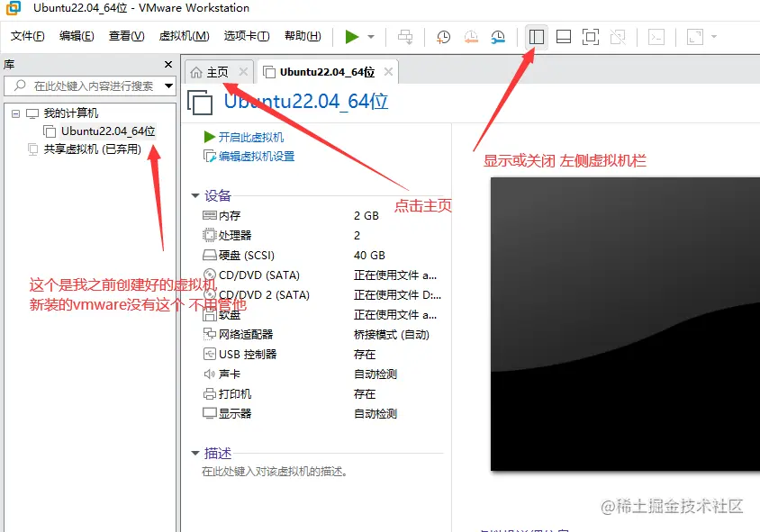Click the 打印机 printer device icon
Screen dimensions: 760x532
pos(210,394)
